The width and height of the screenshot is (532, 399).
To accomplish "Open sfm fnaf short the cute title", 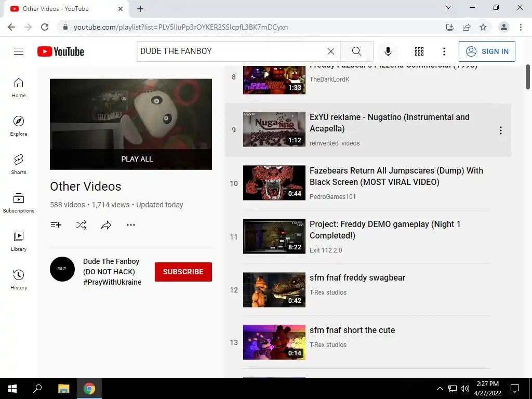I will point(352,330).
